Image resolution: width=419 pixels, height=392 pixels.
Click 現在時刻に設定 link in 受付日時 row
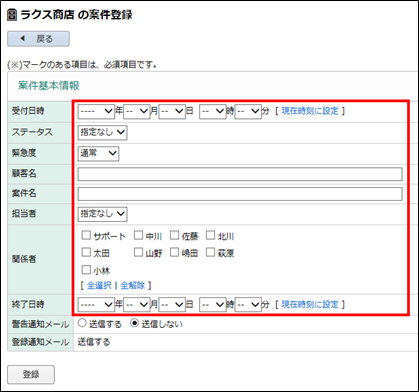pos(310,111)
